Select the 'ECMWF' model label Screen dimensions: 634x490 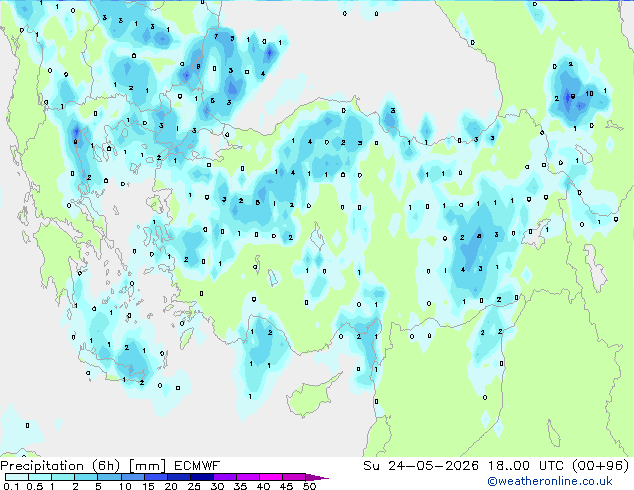tap(197, 466)
